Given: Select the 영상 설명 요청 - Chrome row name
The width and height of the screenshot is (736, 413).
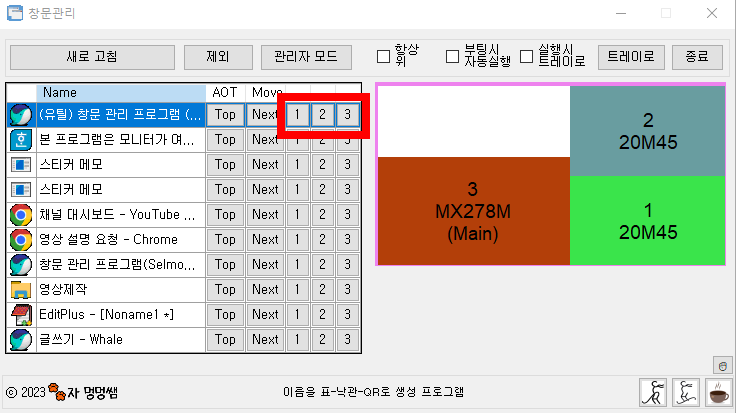Looking at the screenshot, I should (x=121, y=239).
